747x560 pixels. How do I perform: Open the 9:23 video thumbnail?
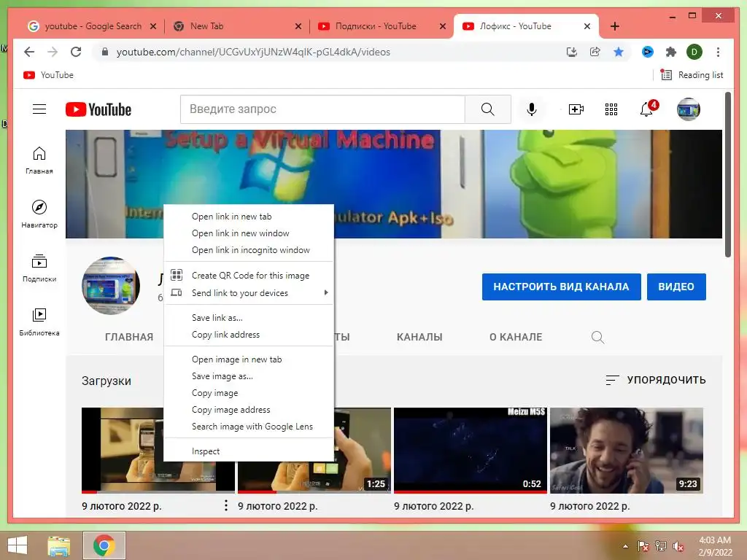click(627, 450)
